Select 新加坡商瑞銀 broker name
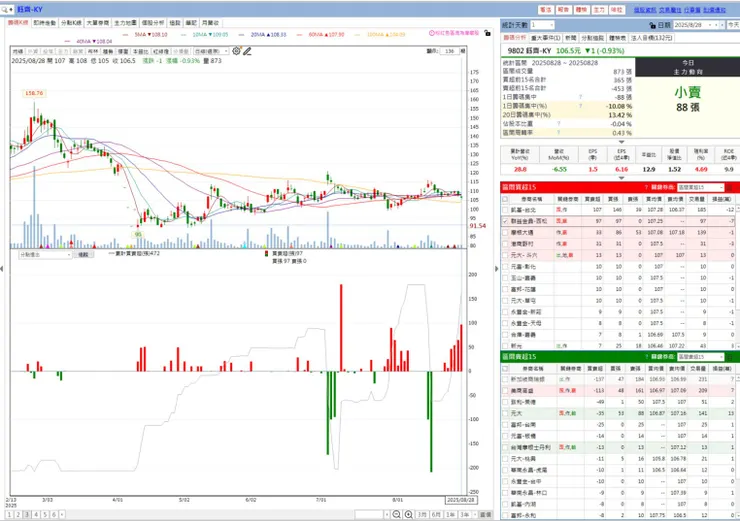740x521 pixels. (x=528, y=379)
